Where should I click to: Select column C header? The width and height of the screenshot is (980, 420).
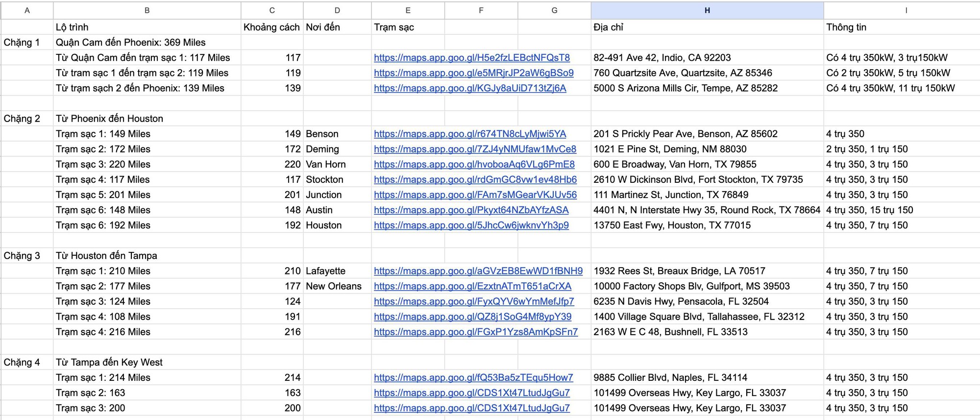pyautogui.click(x=272, y=10)
